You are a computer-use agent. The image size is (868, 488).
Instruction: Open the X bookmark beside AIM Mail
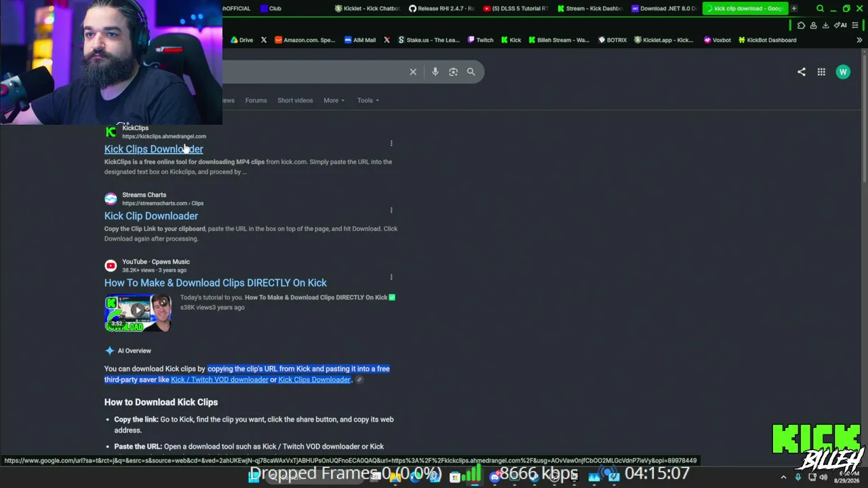click(x=387, y=40)
